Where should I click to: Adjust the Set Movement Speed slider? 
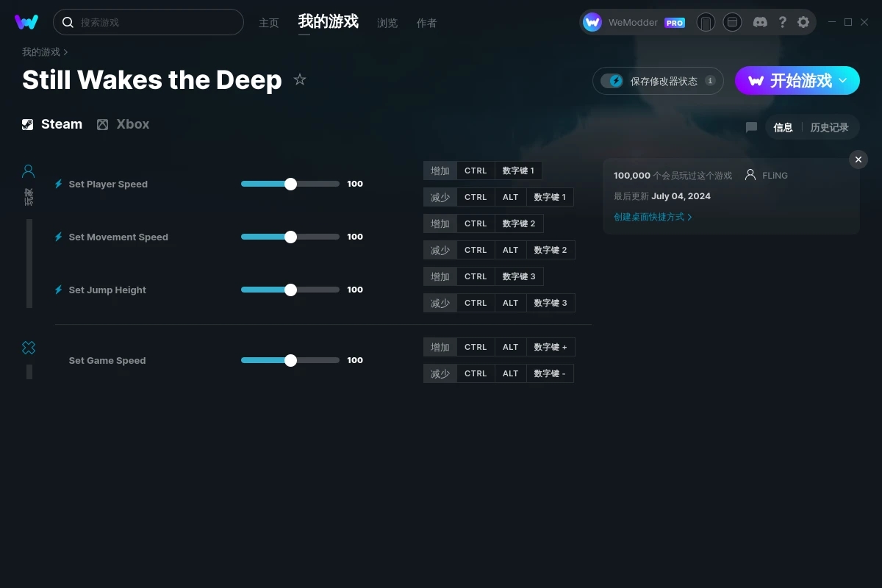tap(290, 237)
